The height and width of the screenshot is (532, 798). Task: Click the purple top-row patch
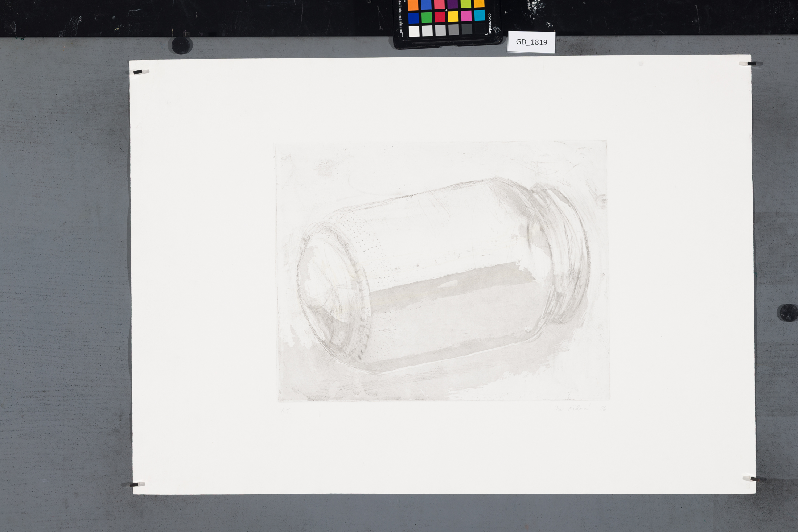click(x=452, y=4)
